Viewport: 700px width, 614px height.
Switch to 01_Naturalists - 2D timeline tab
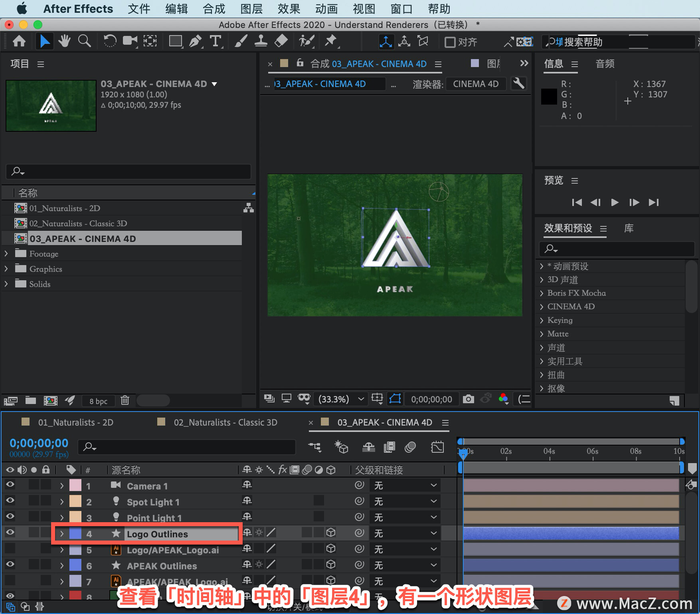click(x=75, y=422)
